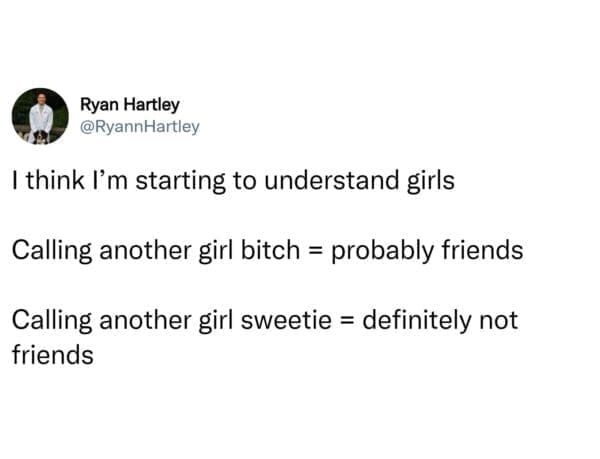Screen dimensions: 600x459
Task: Click the word "definitely" in the tweet
Action: pyautogui.click(x=411, y=321)
